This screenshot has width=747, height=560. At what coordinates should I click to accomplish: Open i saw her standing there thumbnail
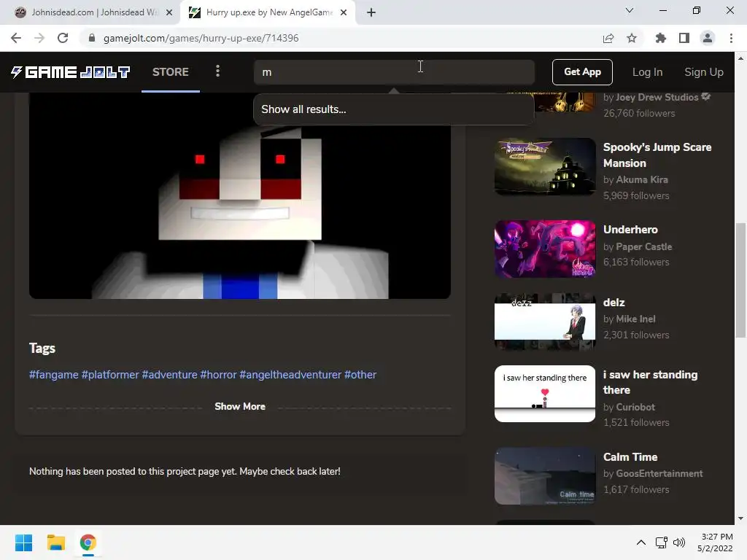tap(545, 394)
